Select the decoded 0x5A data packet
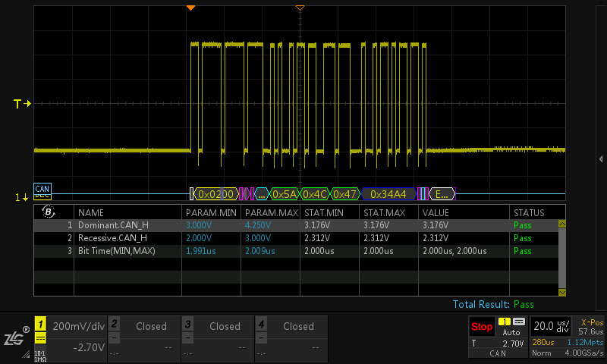Viewport: 607px width, 364px height. (285, 193)
